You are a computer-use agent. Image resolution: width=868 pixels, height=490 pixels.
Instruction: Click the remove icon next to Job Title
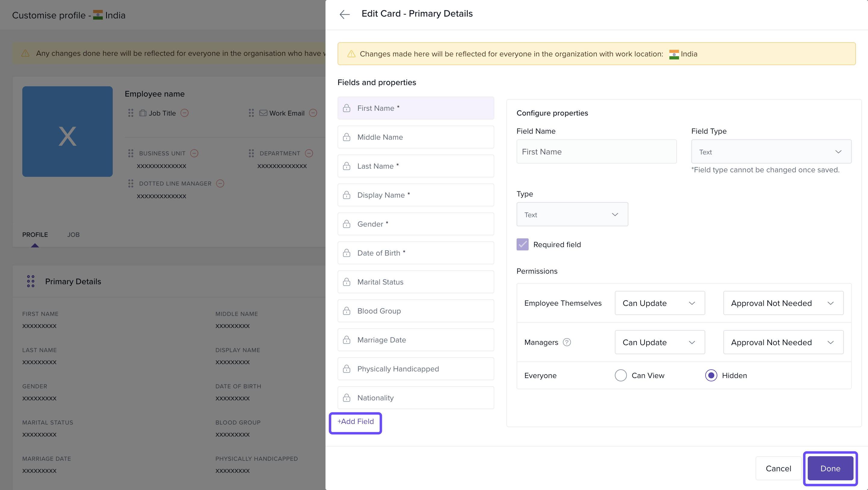184,113
